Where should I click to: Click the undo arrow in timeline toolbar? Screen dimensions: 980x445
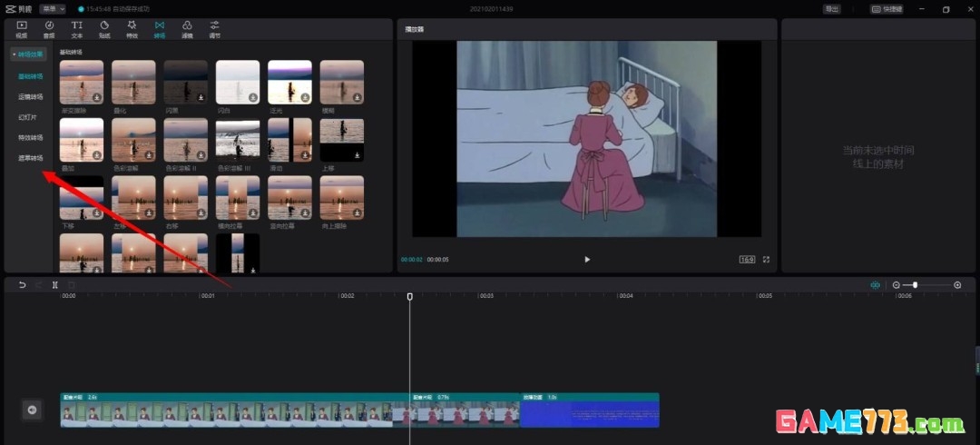click(23, 285)
